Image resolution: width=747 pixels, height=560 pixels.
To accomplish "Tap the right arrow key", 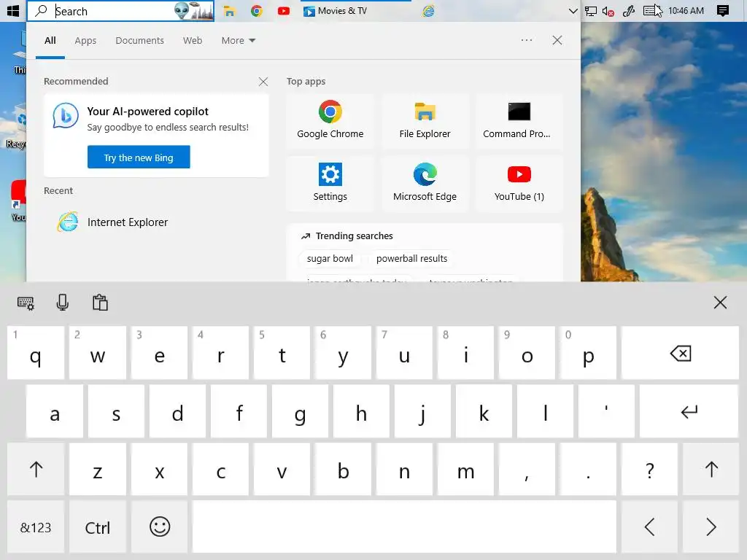I will 711,527.
